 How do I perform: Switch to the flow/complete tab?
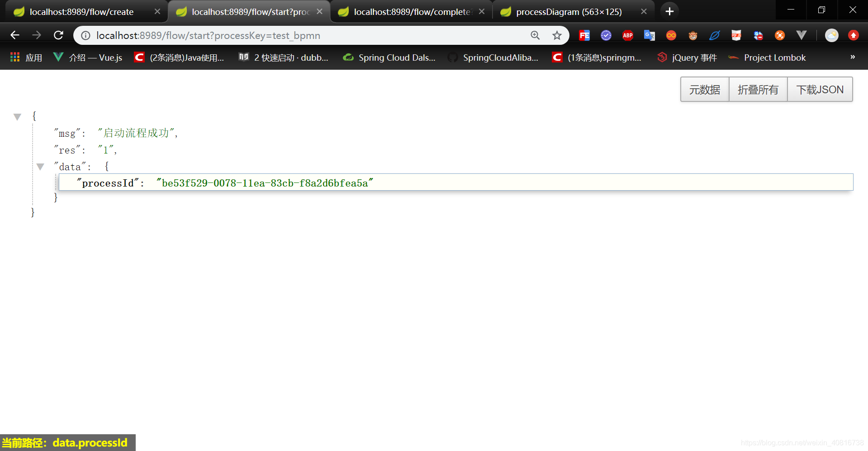click(411, 12)
